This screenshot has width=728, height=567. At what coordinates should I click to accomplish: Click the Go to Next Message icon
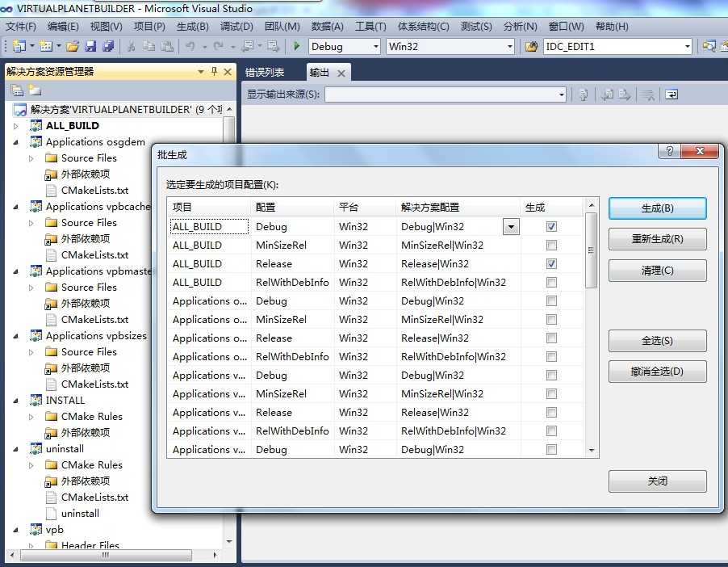click(624, 94)
